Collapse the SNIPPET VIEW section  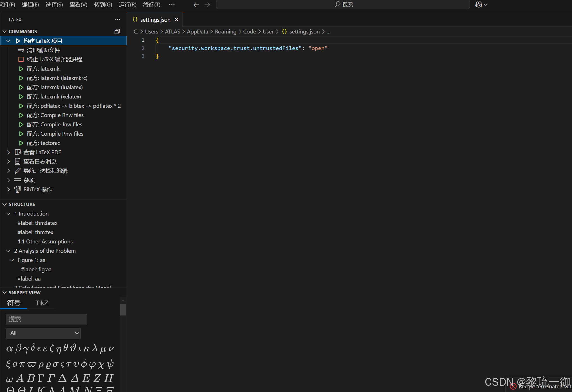5,293
